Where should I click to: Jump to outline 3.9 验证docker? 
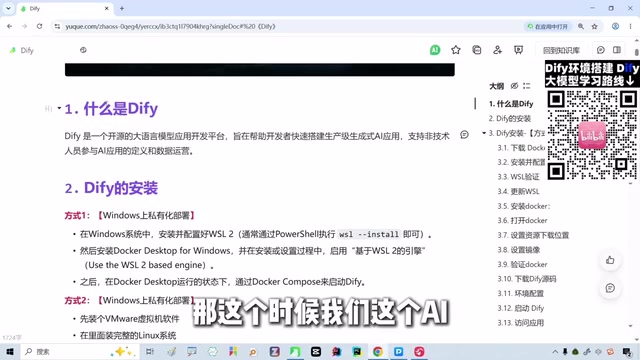522,264
